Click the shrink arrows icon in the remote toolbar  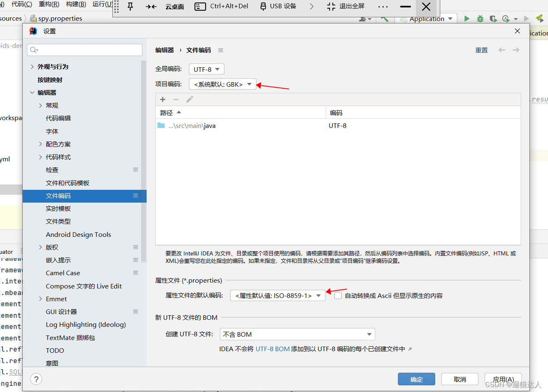point(151,7)
